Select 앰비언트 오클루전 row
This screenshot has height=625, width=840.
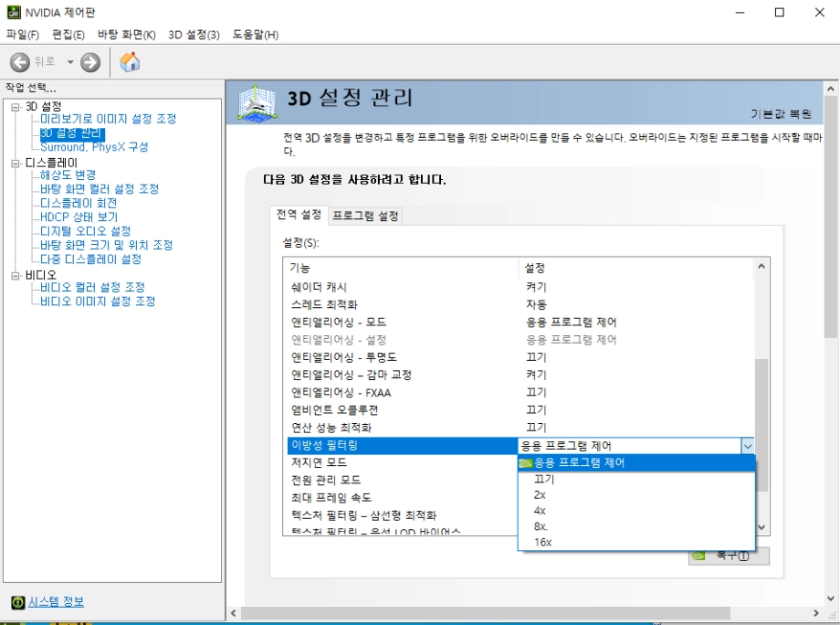(x=520, y=410)
